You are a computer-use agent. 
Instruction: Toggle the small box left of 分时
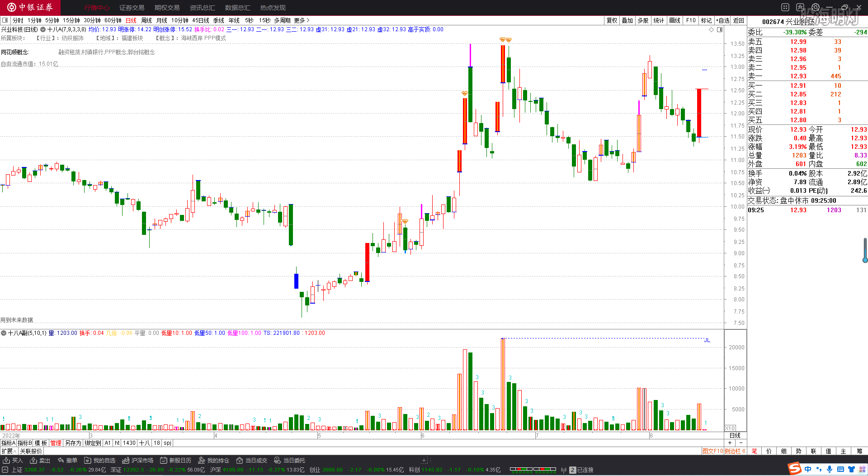tap(5, 20)
